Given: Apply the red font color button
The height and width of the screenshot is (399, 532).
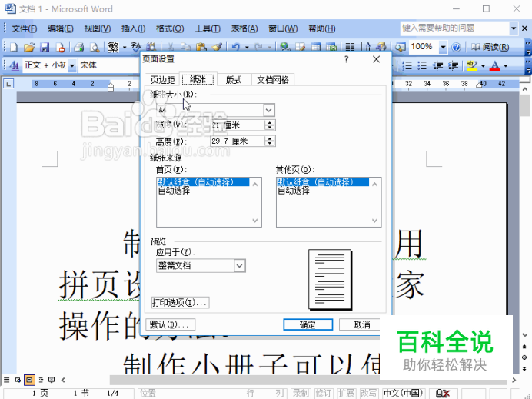Looking at the screenshot, I should click(494, 65).
